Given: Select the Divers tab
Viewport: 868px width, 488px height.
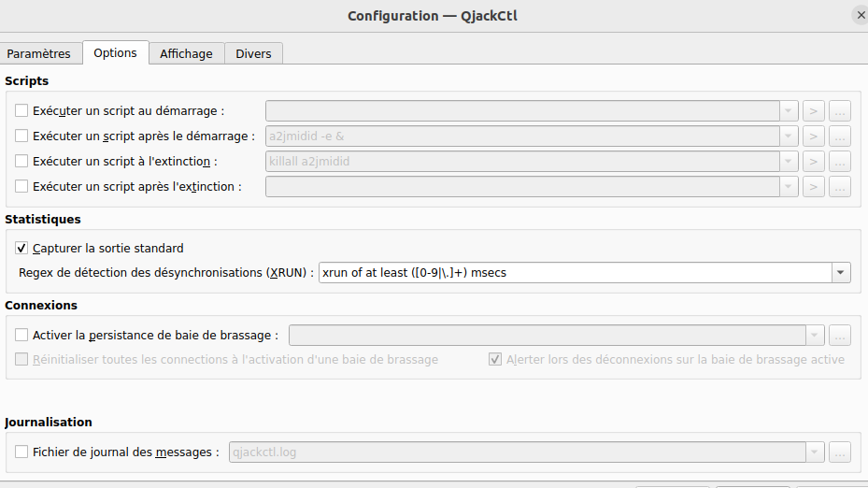Looking at the screenshot, I should pyautogui.click(x=253, y=53).
